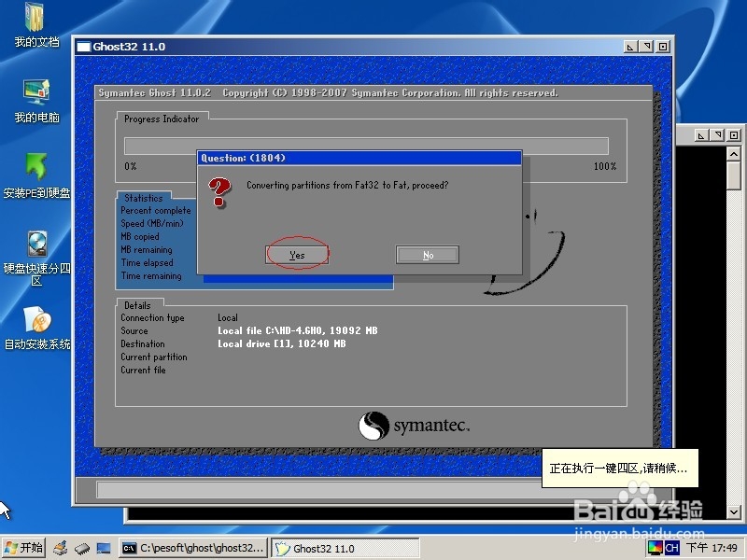
Task: Select the 自动安装系统 desktop icon
Action: [37, 329]
